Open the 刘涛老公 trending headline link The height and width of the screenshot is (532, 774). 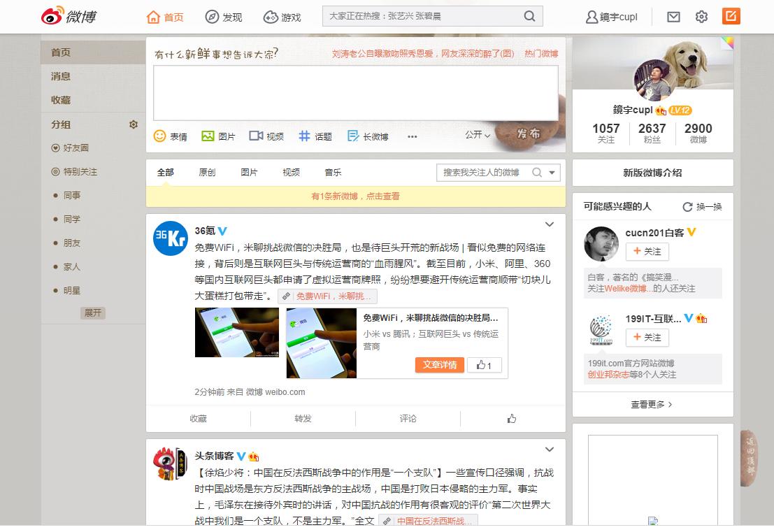click(x=423, y=53)
